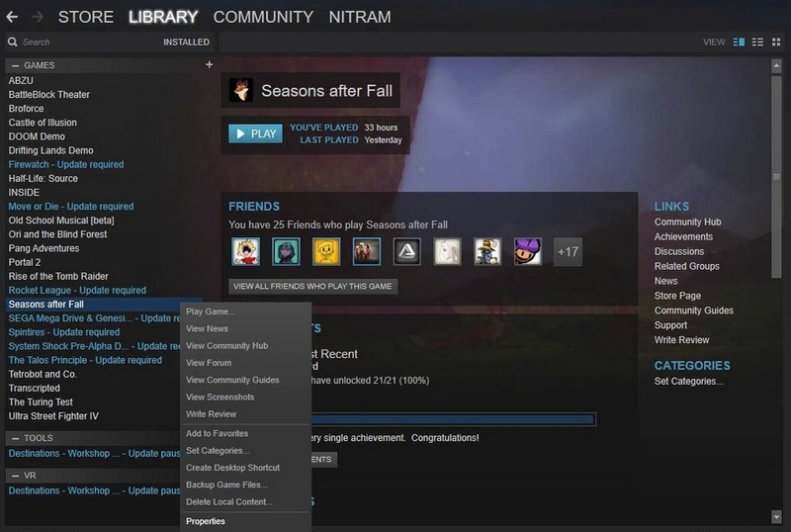
Task: Open the Related Groups link
Action: click(x=686, y=266)
